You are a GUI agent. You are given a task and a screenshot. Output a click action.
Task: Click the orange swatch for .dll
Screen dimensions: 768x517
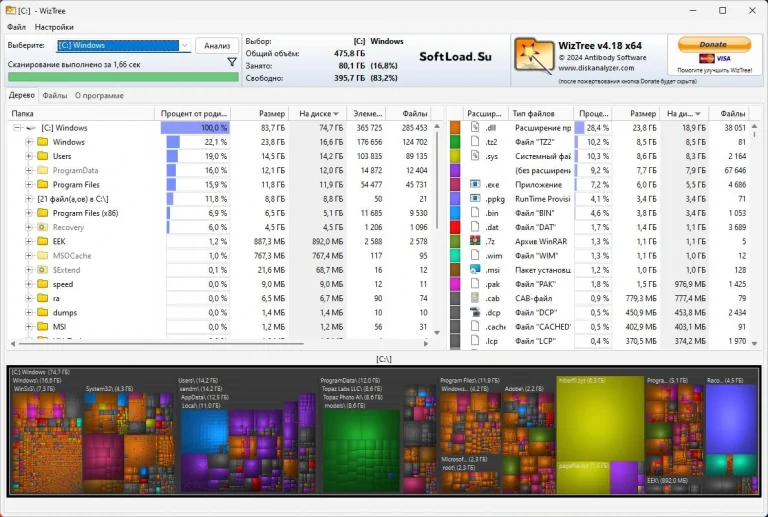(455, 128)
